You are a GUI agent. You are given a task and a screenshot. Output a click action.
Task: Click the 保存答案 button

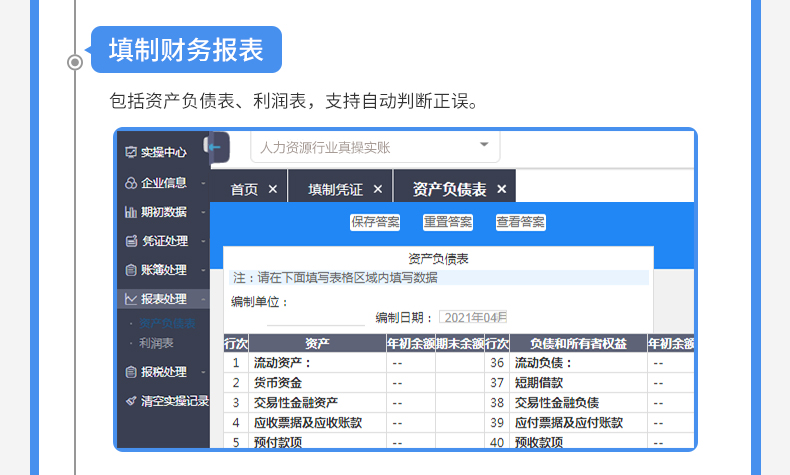point(375,222)
